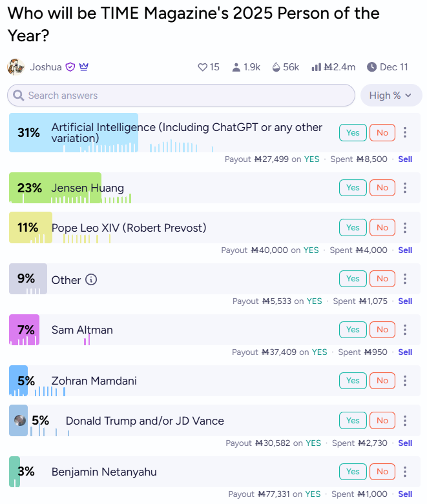
Task: Bet Yes on Sam Altman
Action: click(353, 330)
